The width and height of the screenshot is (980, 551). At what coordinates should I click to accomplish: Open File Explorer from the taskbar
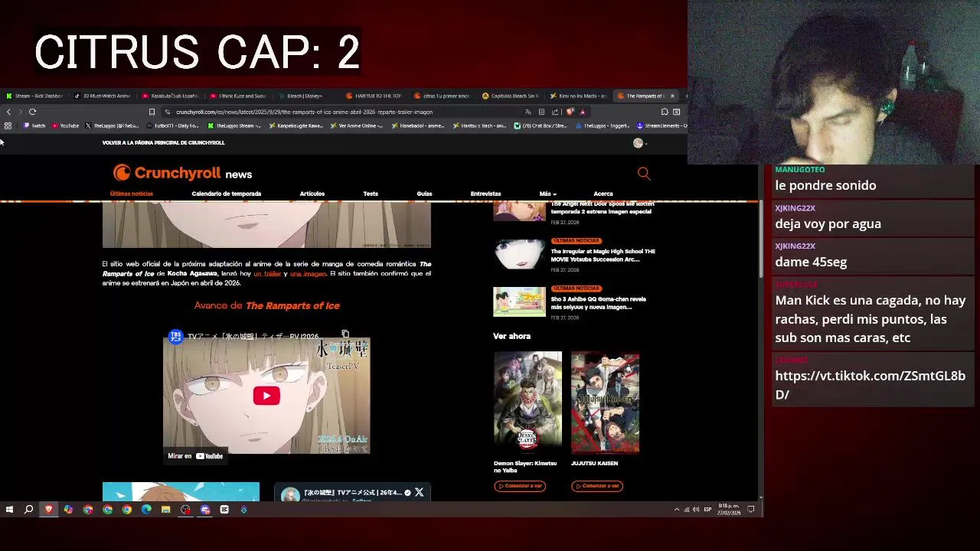[165, 510]
